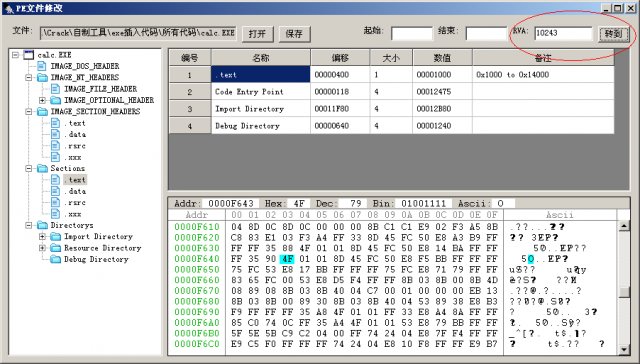Click hex view scroll up arrow
This screenshot has height=364, width=640.
[x=624, y=226]
